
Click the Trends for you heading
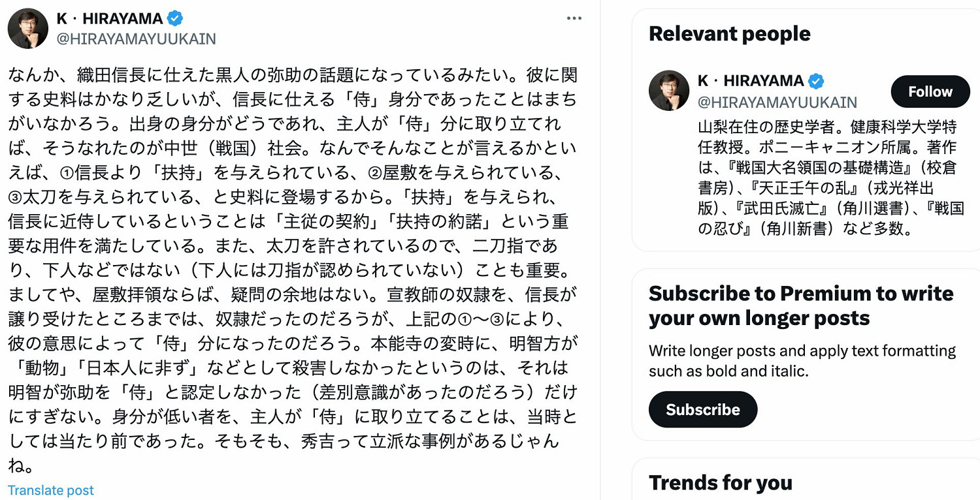(x=721, y=483)
